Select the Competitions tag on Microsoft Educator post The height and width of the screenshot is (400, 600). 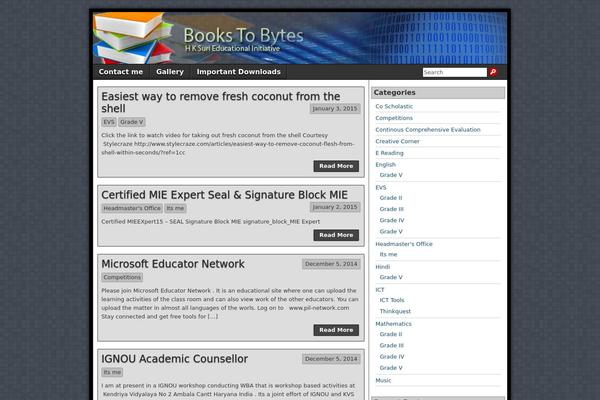point(122,277)
